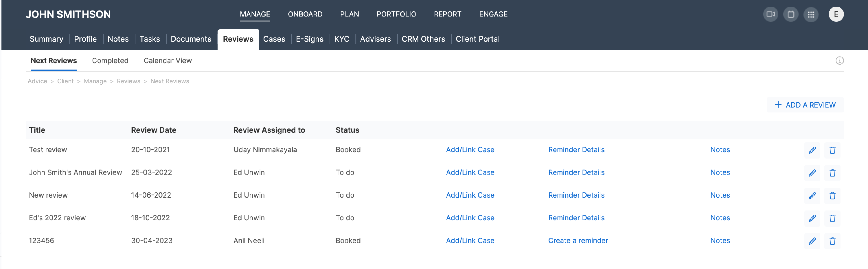
Task: Edit the 123456 review row
Action: pos(812,241)
